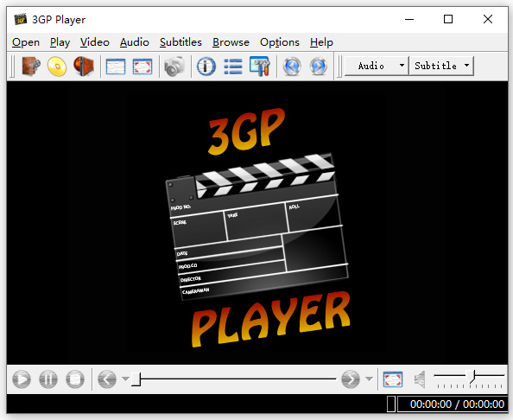The image size is (513, 420).
Task: Open the playlist list icon
Action: 233,67
